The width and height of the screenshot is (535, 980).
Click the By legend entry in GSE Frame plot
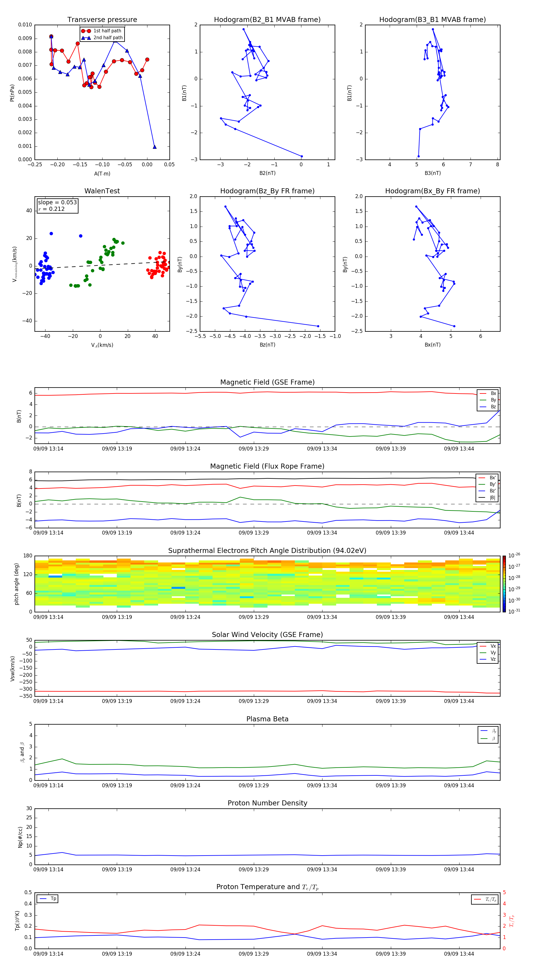[x=488, y=400]
